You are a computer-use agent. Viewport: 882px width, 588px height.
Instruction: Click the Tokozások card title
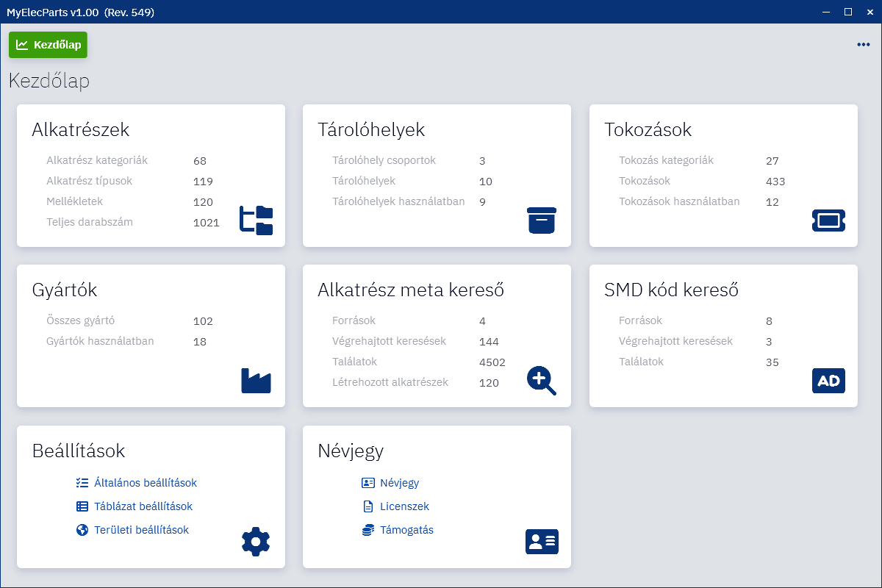pyautogui.click(x=648, y=130)
